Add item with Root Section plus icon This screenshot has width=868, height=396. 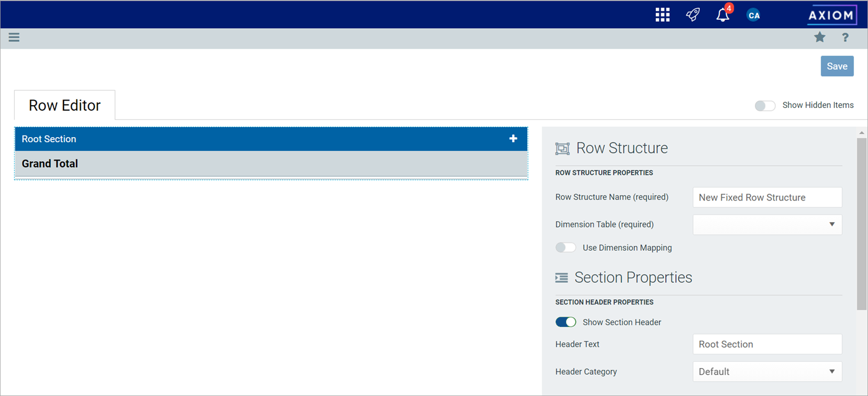click(513, 139)
